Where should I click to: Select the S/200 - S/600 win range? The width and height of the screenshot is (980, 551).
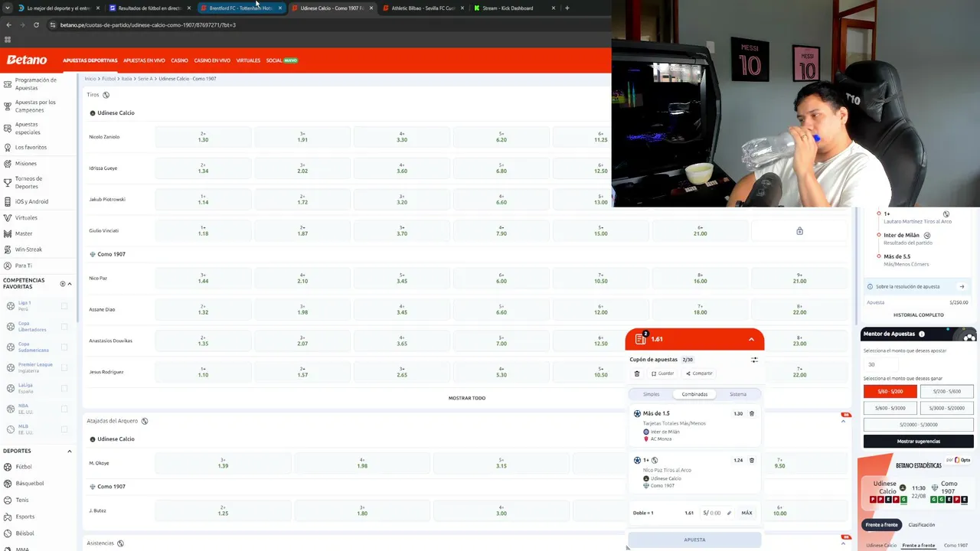click(946, 391)
